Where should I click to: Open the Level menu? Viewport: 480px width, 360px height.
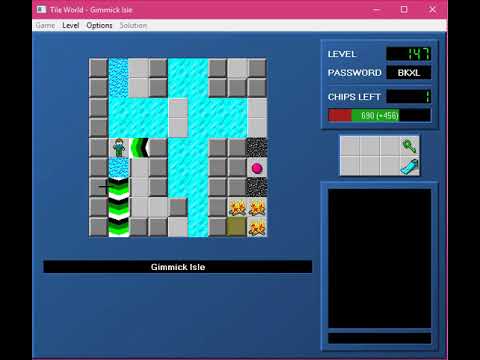[71, 25]
